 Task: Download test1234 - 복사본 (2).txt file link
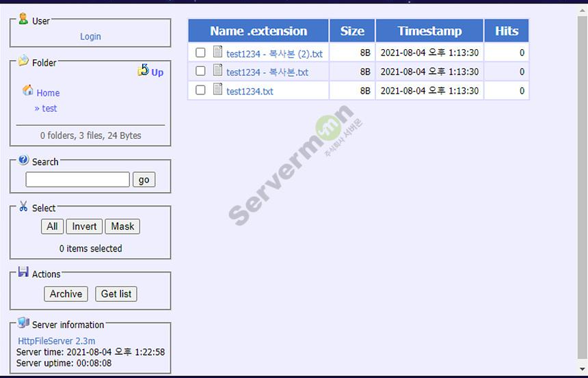click(x=274, y=54)
